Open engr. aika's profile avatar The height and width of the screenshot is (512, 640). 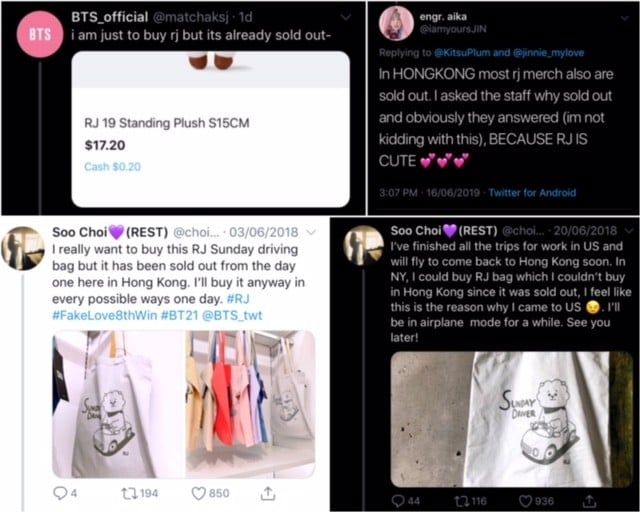pyautogui.click(x=396, y=24)
